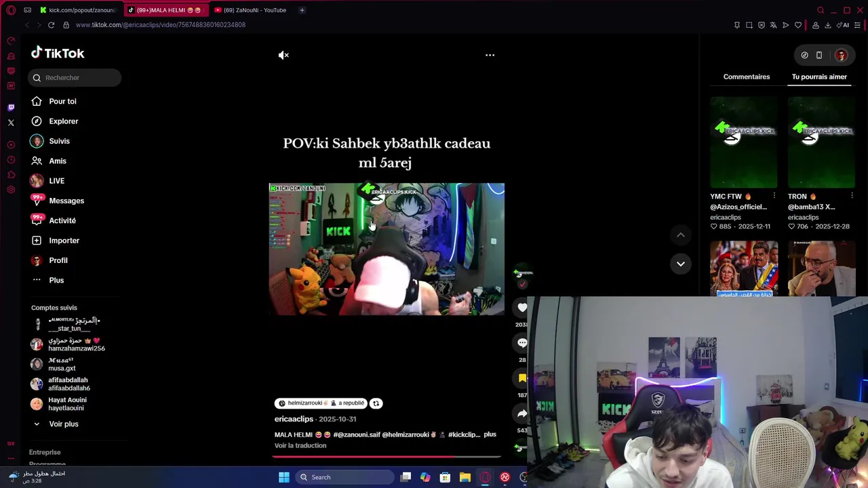868x488 pixels.
Task: Open Messages in the sidebar
Action: click(x=66, y=201)
